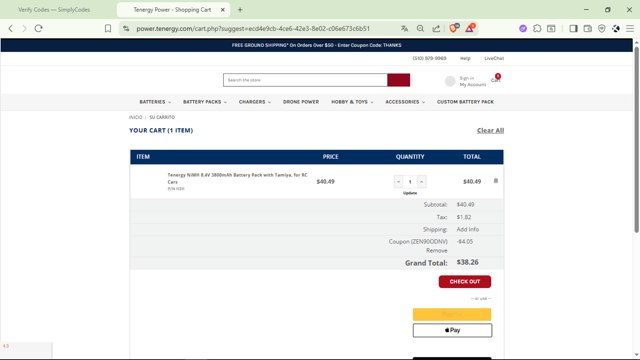The image size is (640, 360).
Task: Pay with the yellow PayPal button
Action: [452, 314]
